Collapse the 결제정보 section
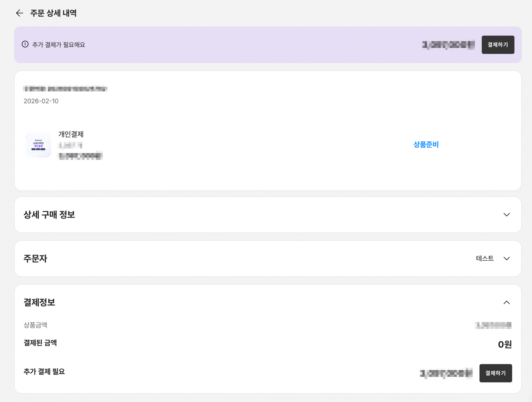The width and height of the screenshot is (532, 402). (x=507, y=302)
